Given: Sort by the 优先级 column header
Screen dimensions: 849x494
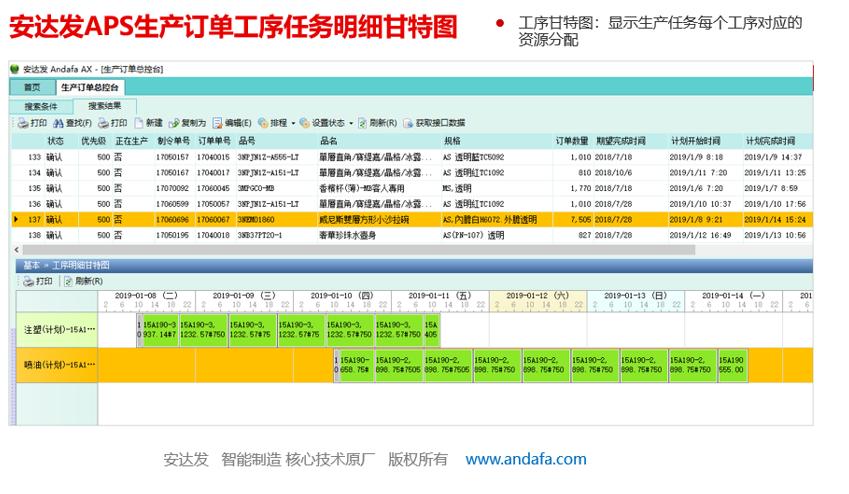Looking at the screenshot, I should click(x=94, y=141).
